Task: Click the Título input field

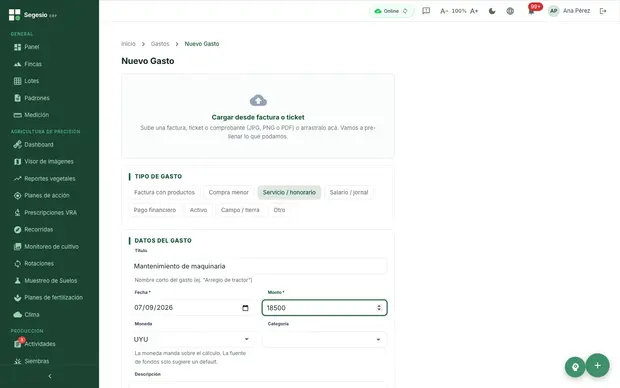Action: point(258,266)
